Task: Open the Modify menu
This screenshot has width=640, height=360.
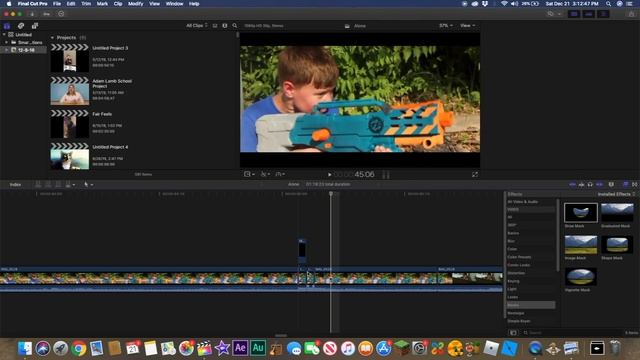Action: click(136, 4)
